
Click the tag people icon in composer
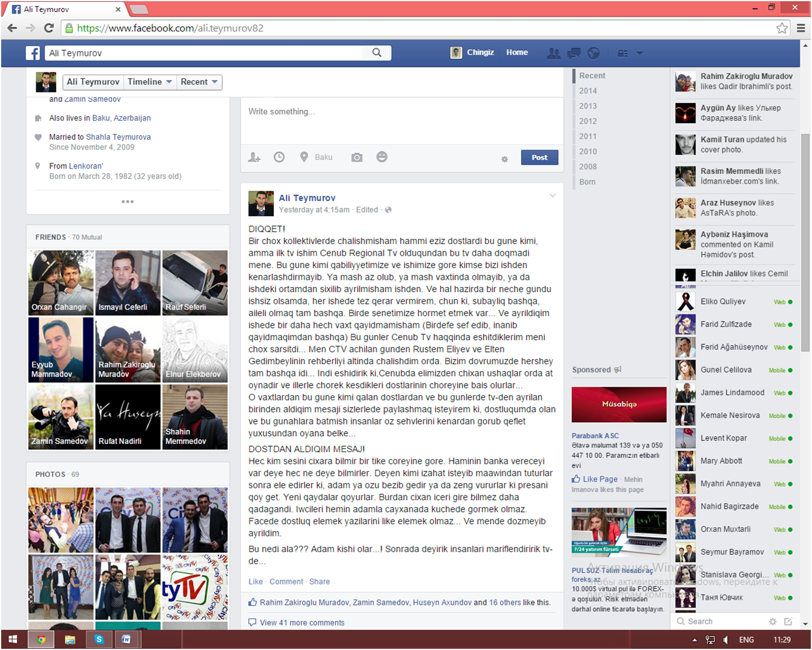(x=254, y=158)
